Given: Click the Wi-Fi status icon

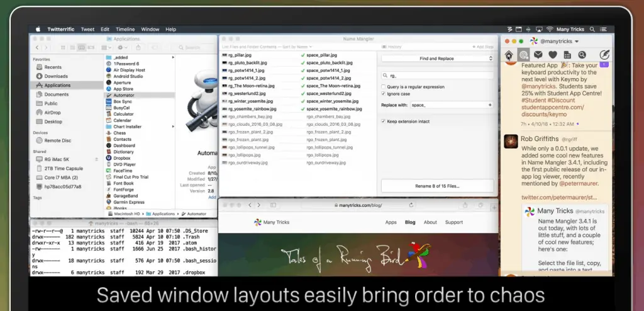Looking at the screenshot, I should point(550,29).
